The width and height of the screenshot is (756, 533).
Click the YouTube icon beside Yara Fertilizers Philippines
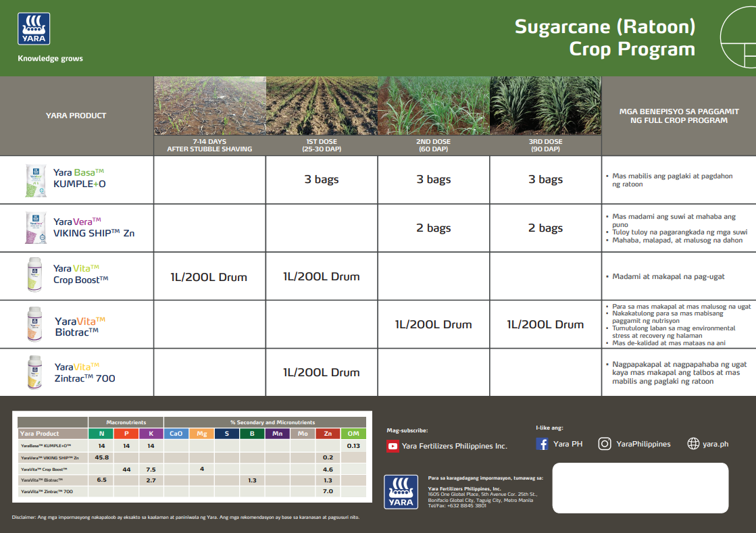[x=393, y=447]
